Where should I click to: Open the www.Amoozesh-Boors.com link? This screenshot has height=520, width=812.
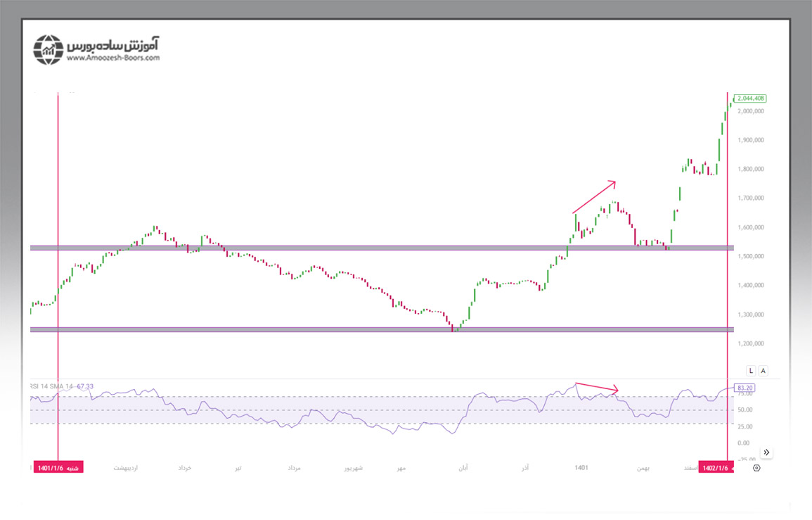click(113, 58)
